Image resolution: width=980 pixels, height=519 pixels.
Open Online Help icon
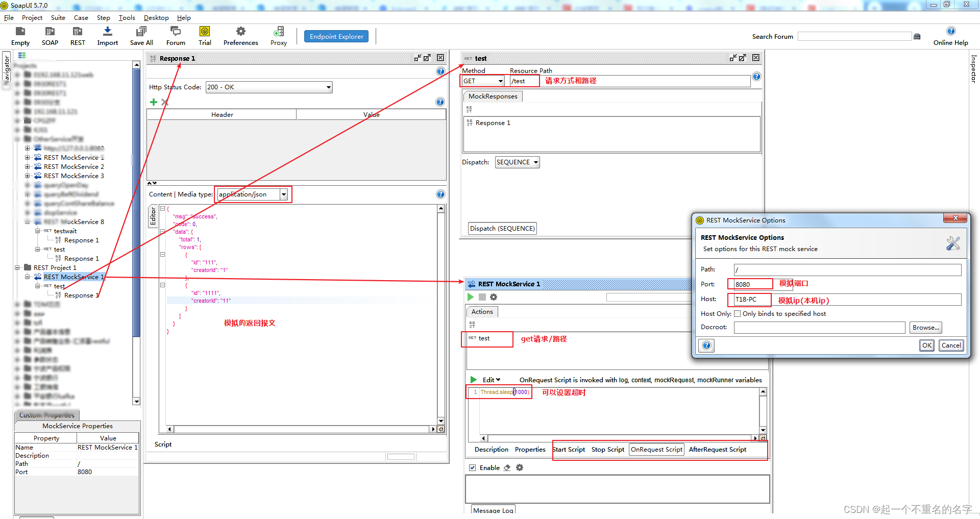(x=951, y=31)
